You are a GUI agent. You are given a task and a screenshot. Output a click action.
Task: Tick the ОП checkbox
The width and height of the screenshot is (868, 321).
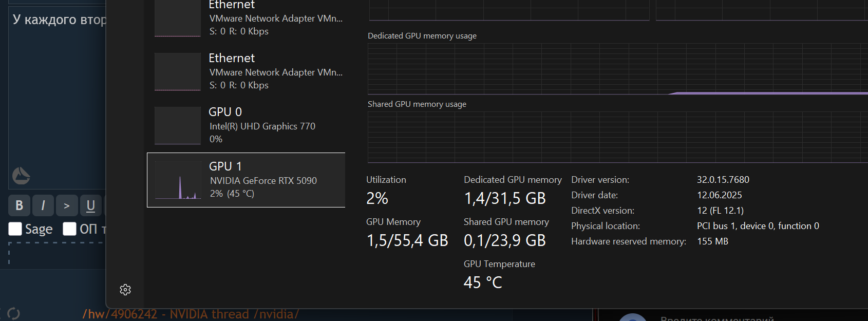(69, 229)
